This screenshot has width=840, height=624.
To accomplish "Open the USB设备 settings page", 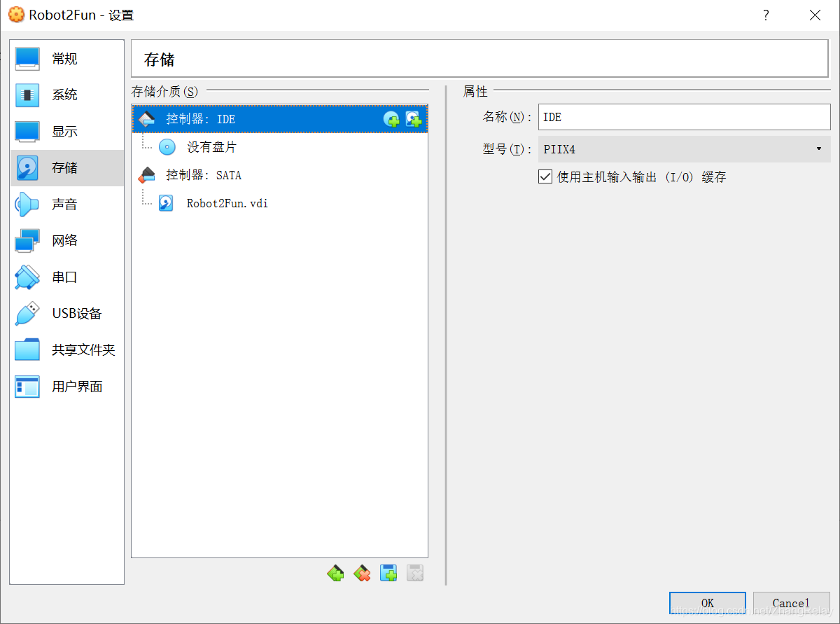I will [67, 314].
